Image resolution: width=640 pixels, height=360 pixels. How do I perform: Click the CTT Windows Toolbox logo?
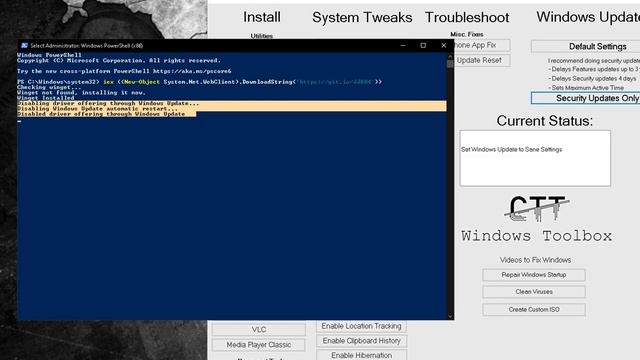pyautogui.click(x=536, y=219)
